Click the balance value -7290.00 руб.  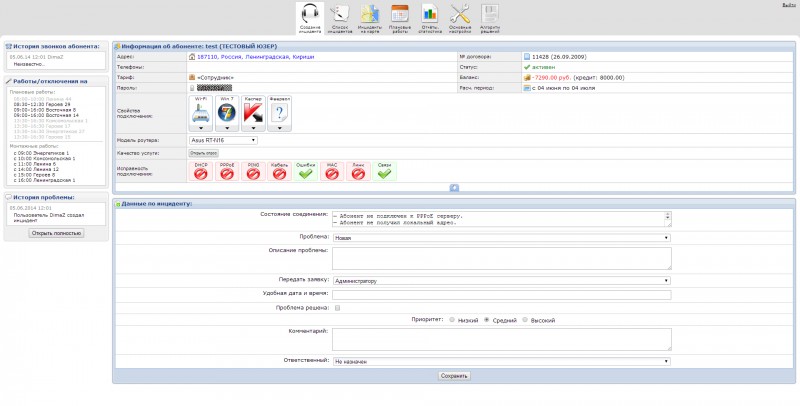pyautogui.click(x=551, y=78)
